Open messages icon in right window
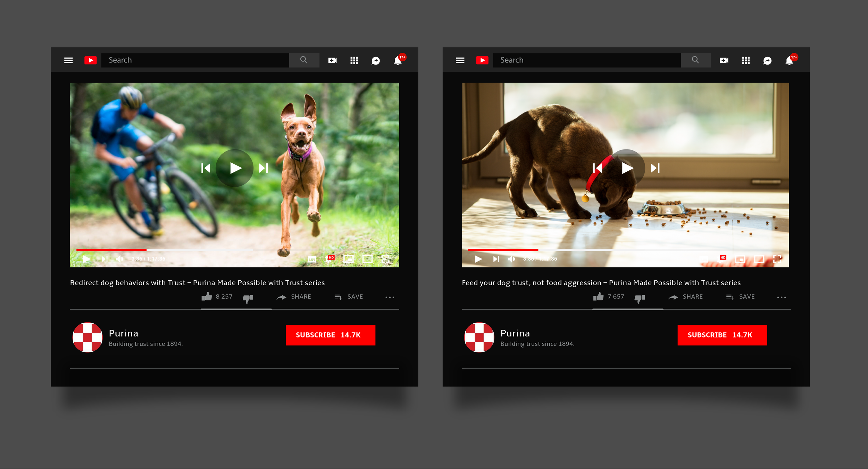The image size is (868, 469). [767, 61]
